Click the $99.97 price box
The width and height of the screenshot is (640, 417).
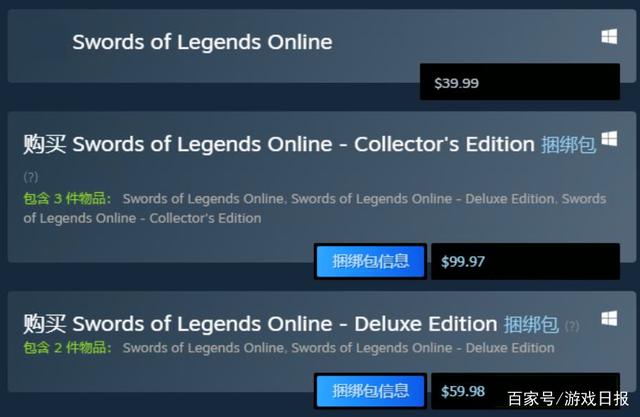[525, 261]
